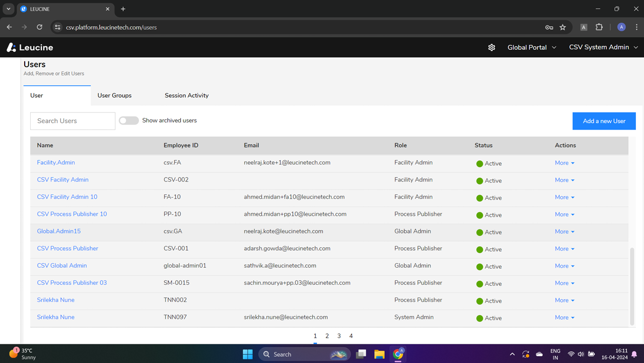
Task: Open the ENG IN language indicator
Action: pos(555,354)
